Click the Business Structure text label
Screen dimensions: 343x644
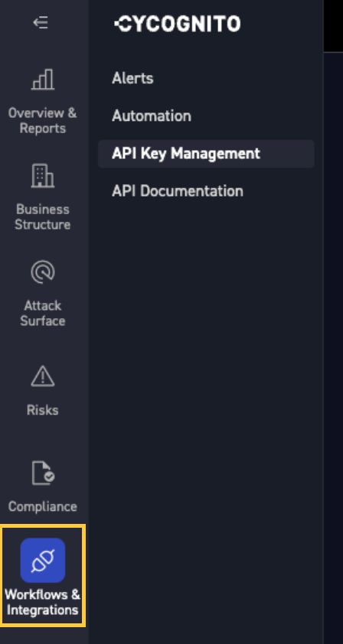click(x=43, y=217)
